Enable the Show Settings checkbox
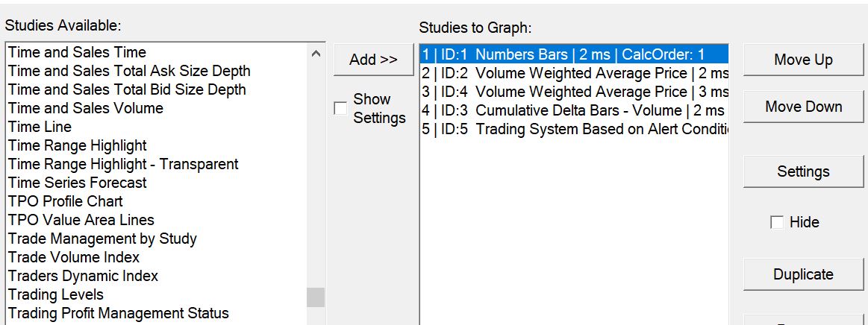 point(340,109)
